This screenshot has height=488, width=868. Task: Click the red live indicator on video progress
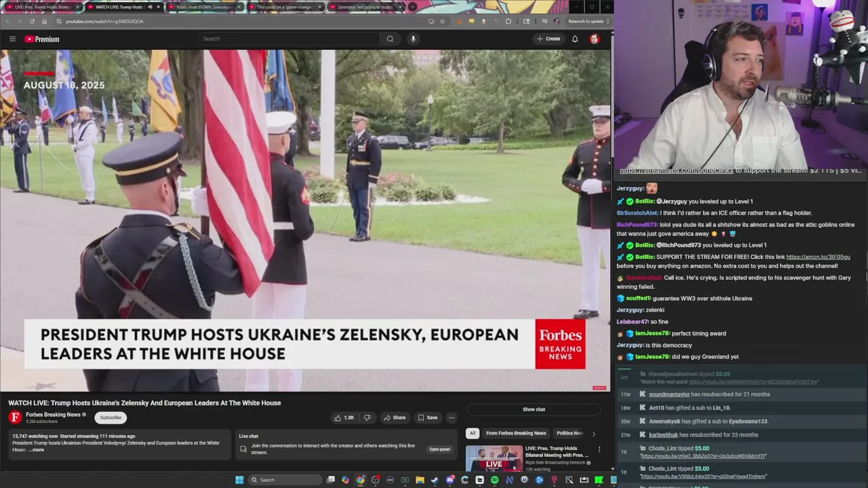coord(599,388)
